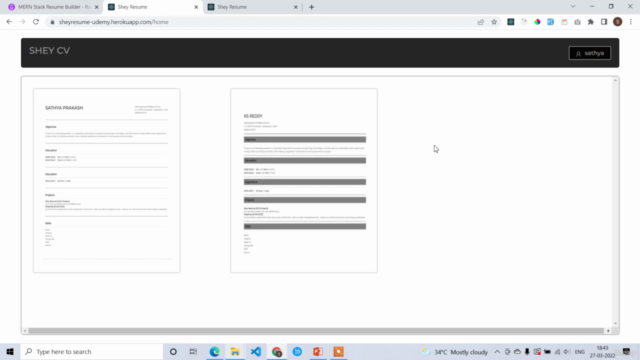Click the horizontal scrollbar right arrow

point(608,331)
